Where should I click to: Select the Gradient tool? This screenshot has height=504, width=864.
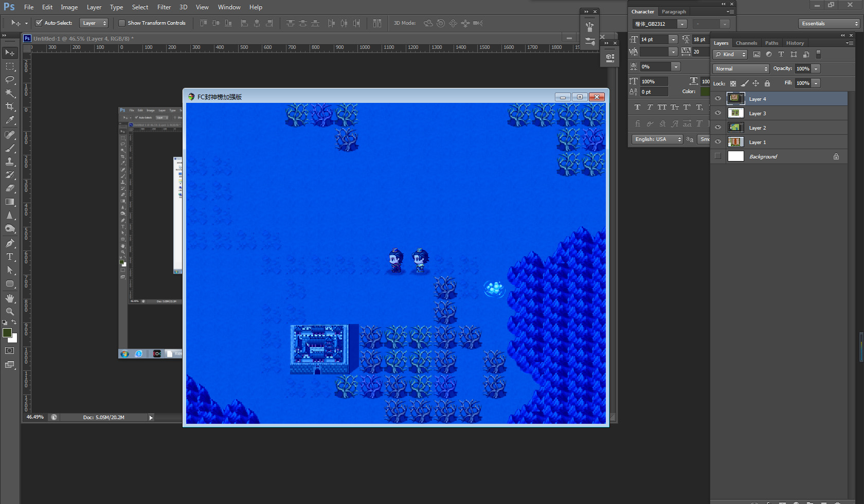pyautogui.click(x=10, y=202)
